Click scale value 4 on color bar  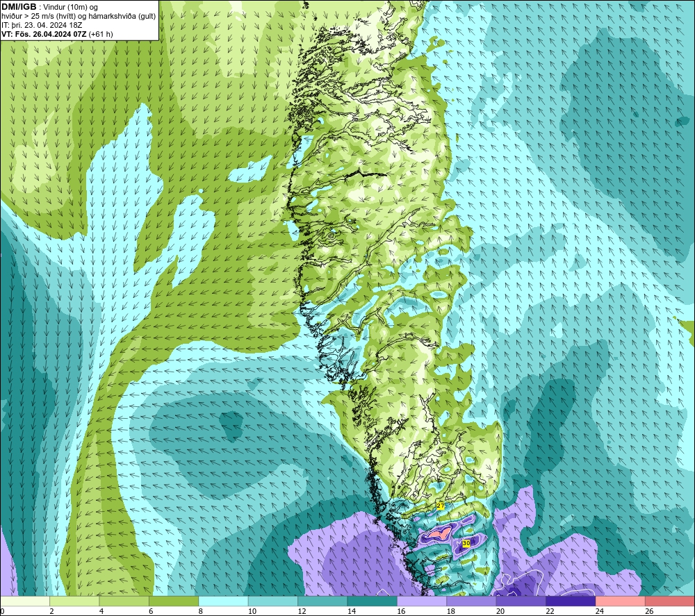pos(101,611)
